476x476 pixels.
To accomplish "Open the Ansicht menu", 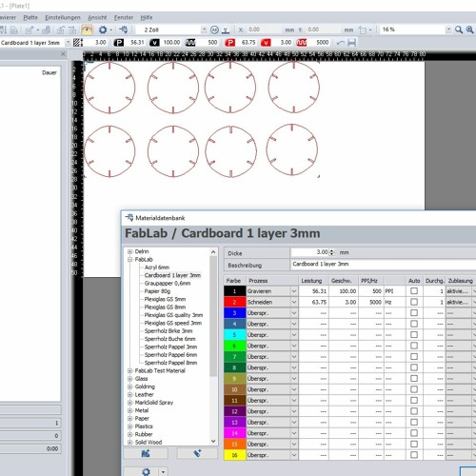I will click(97, 17).
